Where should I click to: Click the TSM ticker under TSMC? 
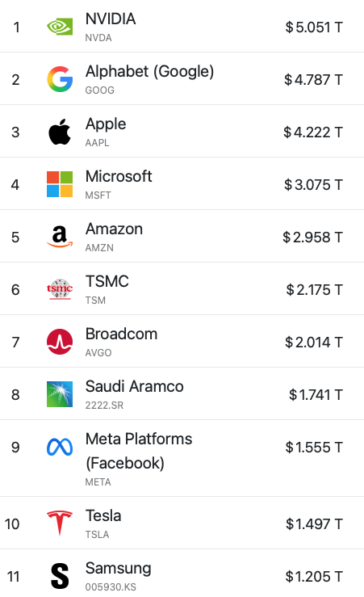click(x=95, y=301)
